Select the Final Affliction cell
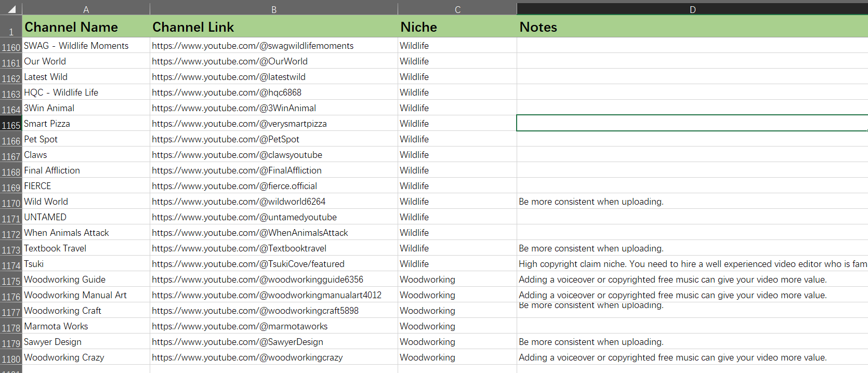The height and width of the screenshot is (373, 868). point(86,170)
